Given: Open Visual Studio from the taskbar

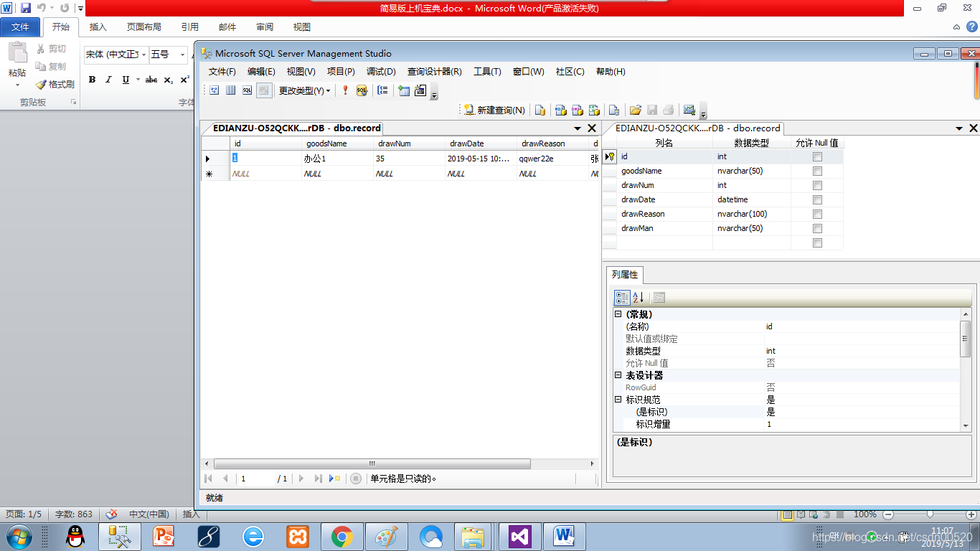Looking at the screenshot, I should click(x=519, y=536).
